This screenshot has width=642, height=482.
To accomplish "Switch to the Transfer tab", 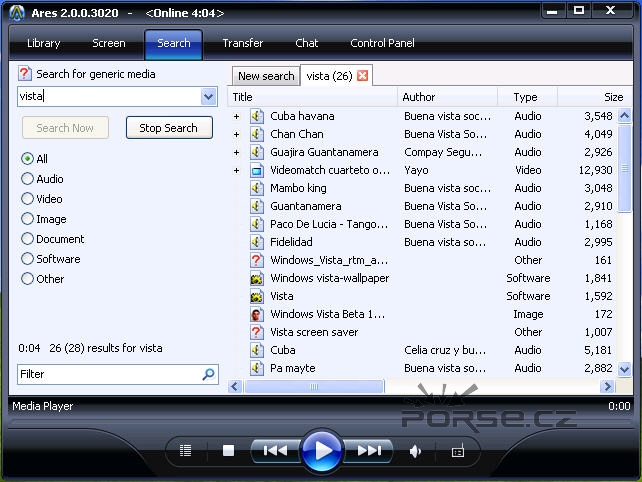I will 242,44.
